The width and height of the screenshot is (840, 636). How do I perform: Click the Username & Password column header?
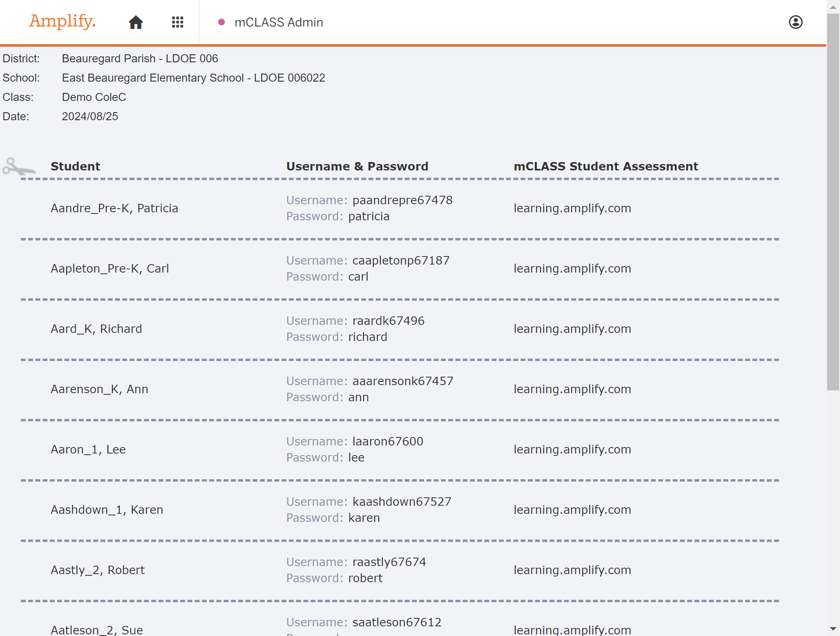pyautogui.click(x=357, y=166)
